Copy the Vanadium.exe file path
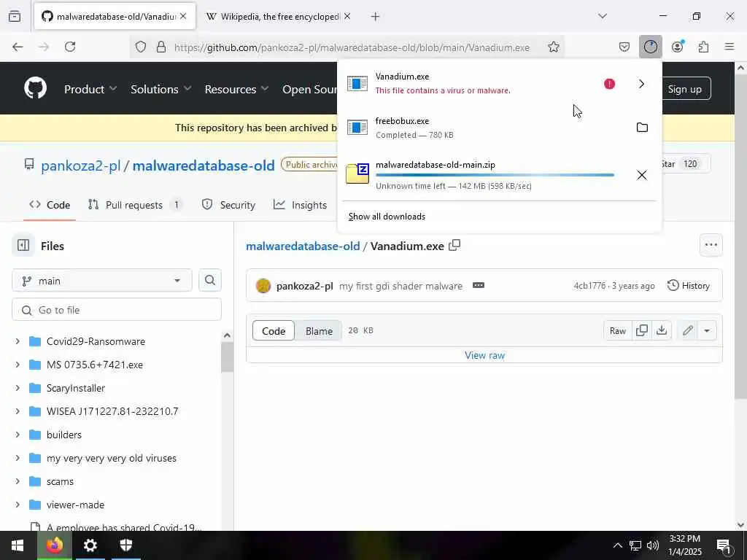 point(454,245)
